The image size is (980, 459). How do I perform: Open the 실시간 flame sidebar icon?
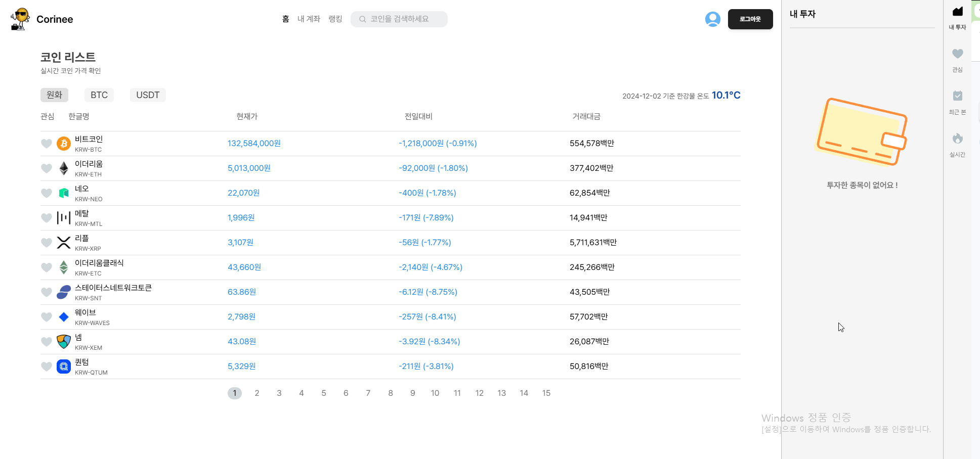[957, 138]
